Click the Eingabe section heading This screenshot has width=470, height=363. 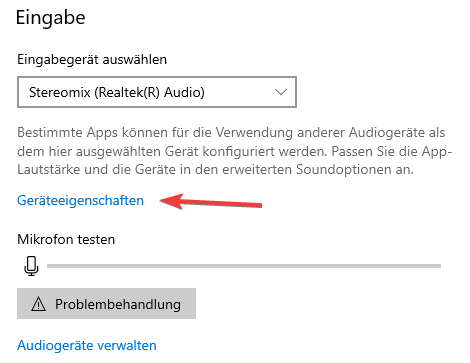pyautogui.click(x=51, y=18)
